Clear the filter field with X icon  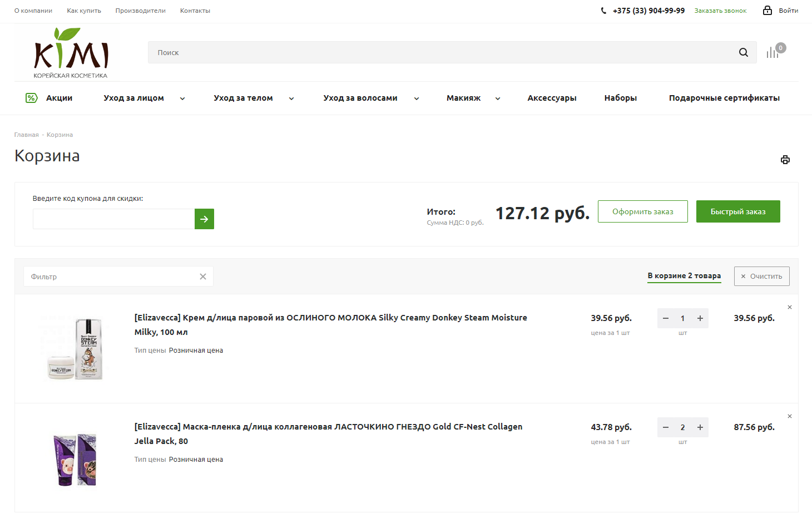pos(203,277)
